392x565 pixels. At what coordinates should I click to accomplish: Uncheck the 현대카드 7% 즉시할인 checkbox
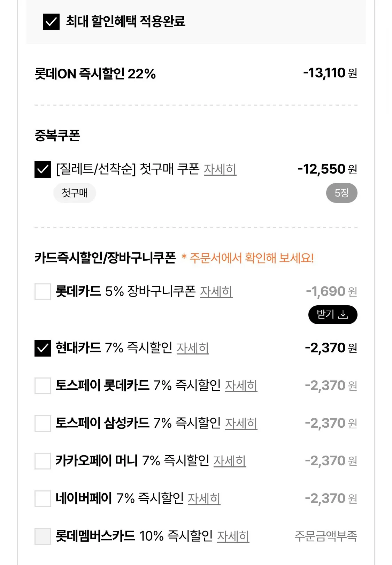[43, 348]
